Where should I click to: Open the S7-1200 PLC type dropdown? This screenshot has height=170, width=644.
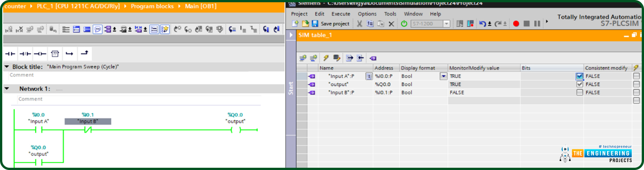[447, 23]
